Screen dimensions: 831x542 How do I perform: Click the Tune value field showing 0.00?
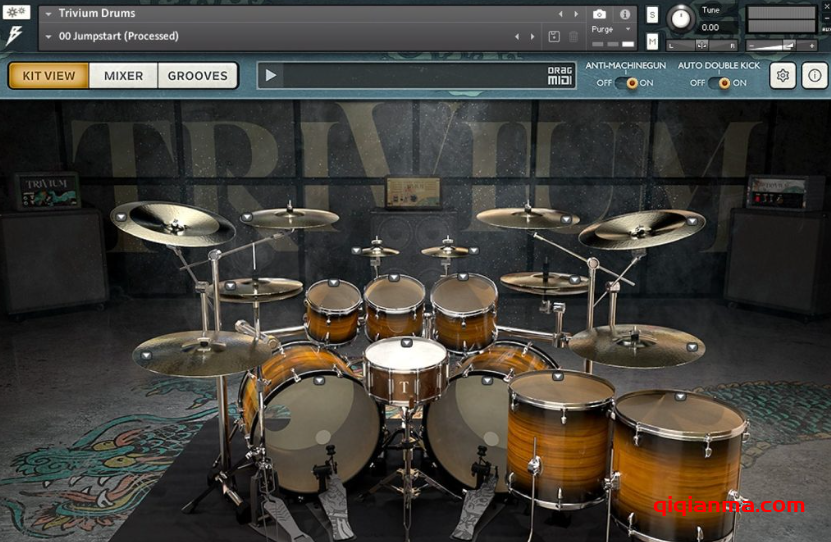(717, 28)
